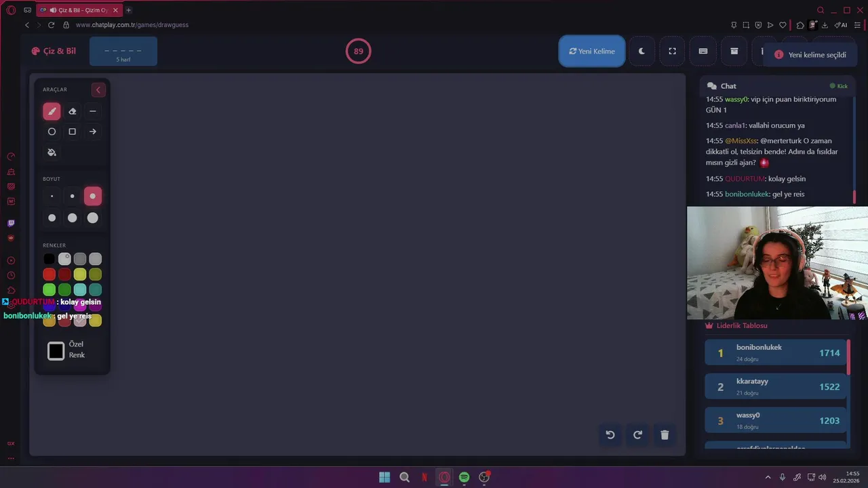Choose the highlighted third brush size

point(93,197)
